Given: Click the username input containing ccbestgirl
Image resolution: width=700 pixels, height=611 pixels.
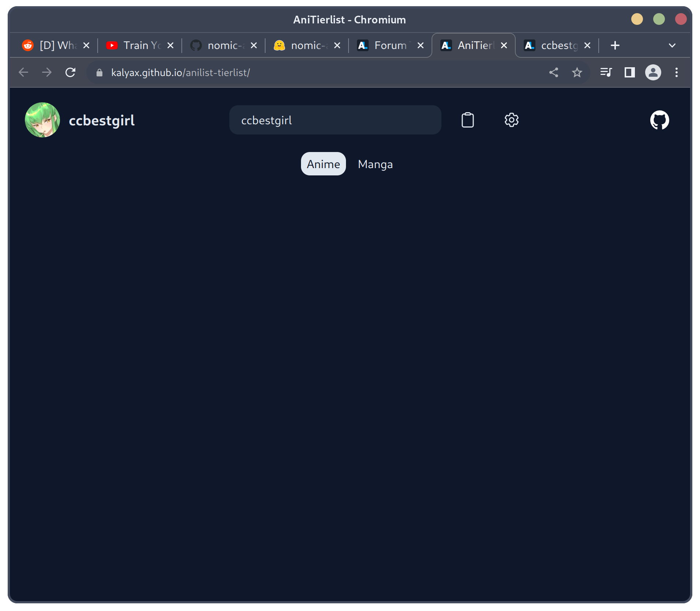Looking at the screenshot, I should tap(335, 120).
